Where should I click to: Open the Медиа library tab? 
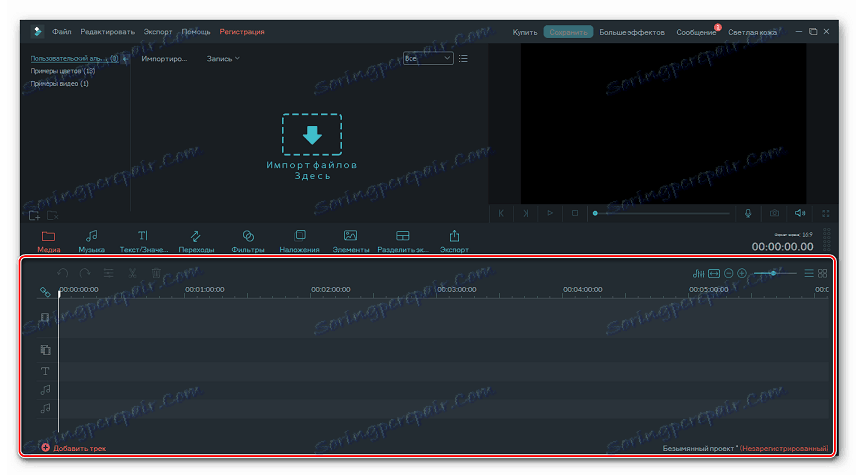pos(48,241)
